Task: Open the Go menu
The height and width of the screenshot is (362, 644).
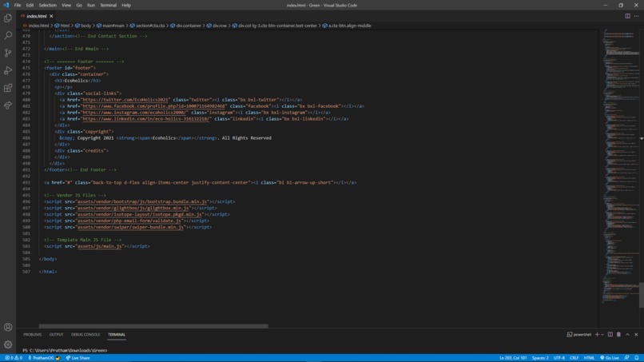Action: pyautogui.click(x=79, y=6)
